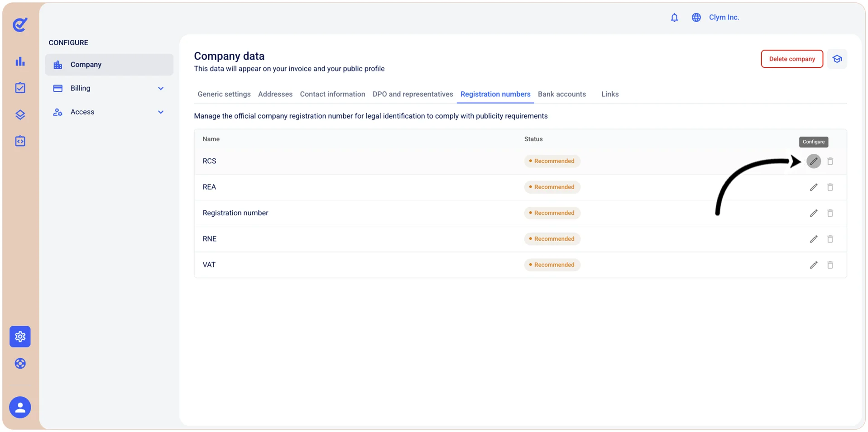Open the user profile avatar
Viewport: 868px width, 432px height.
[x=20, y=408]
